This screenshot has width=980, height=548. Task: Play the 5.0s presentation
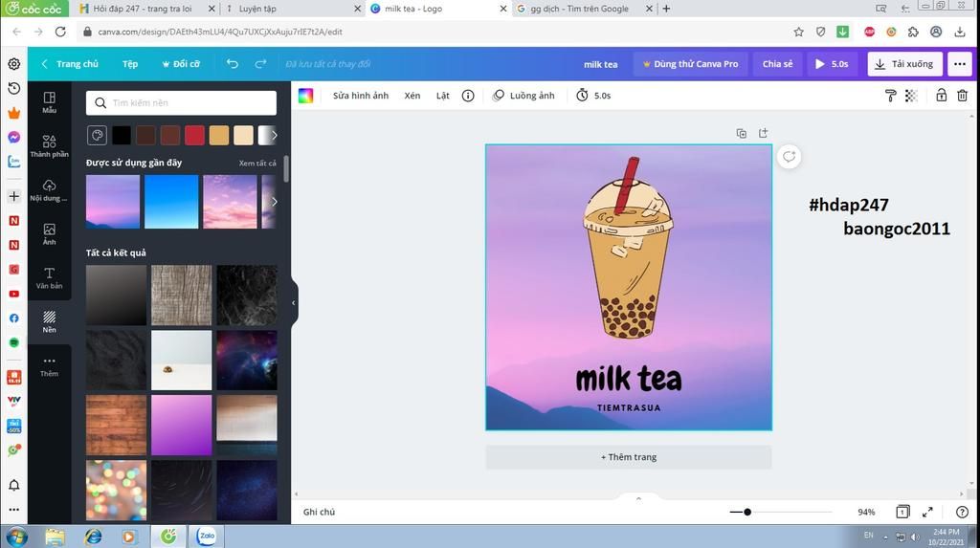(x=832, y=64)
